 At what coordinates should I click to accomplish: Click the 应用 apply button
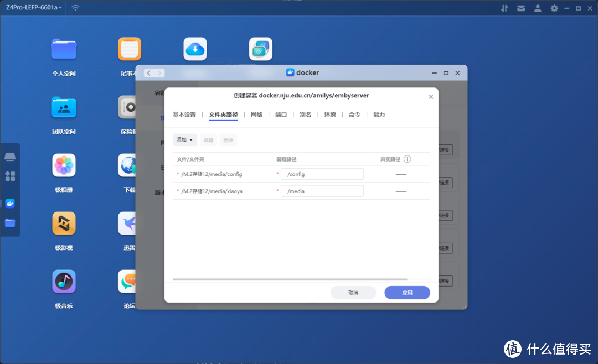coord(408,293)
